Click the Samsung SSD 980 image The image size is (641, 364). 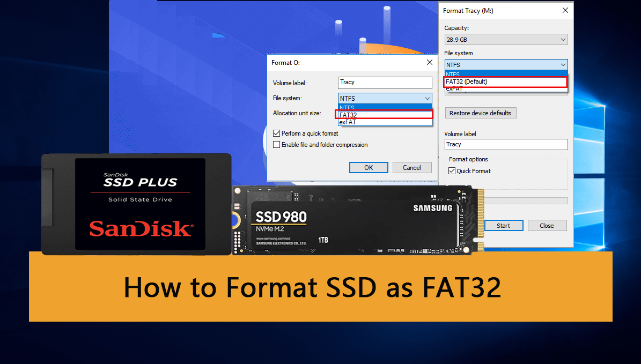click(358, 220)
